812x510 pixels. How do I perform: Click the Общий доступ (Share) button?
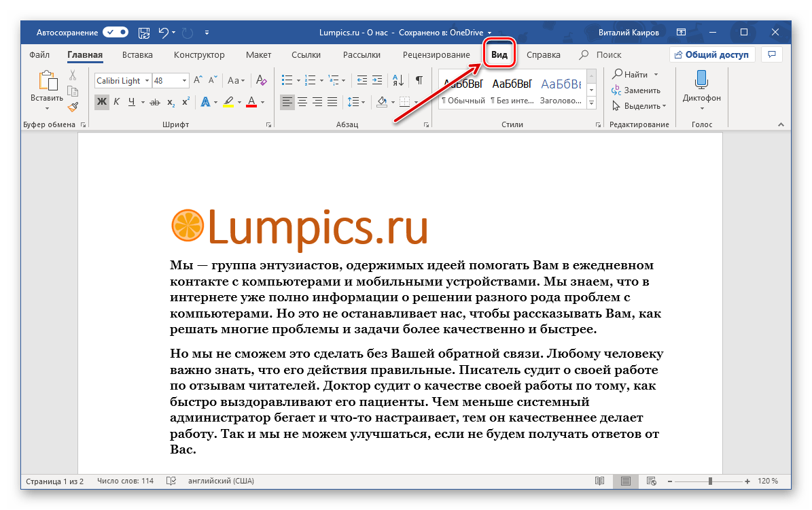coord(711,54)
